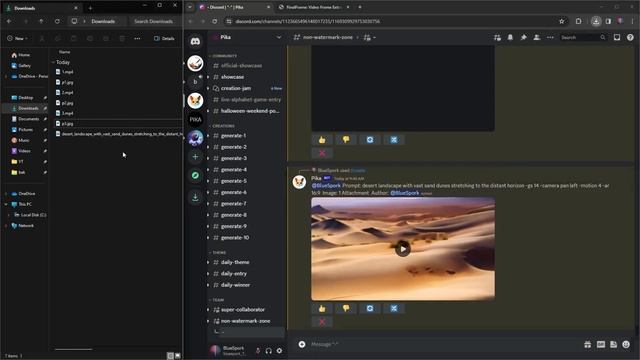
Task: Collapse Today group in Downloads list
Action: 53,62
